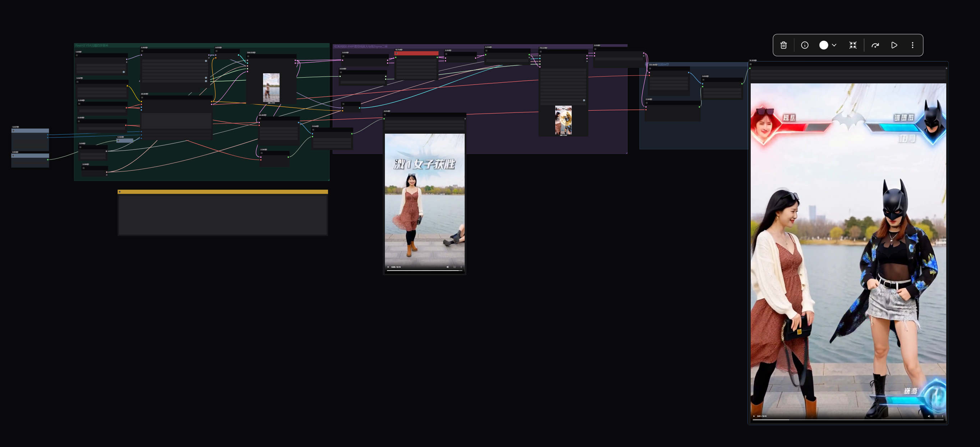Select the small collapsed grey node in green group

coord(125,140)
